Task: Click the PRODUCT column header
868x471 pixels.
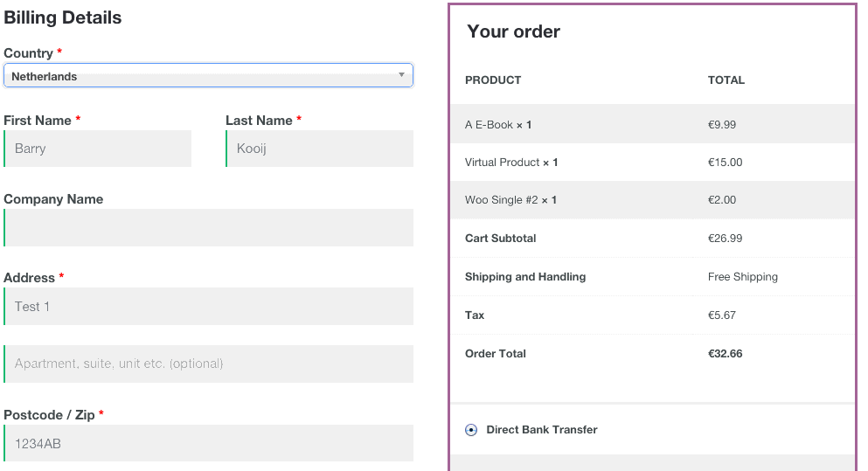Action: pyautogui.click(x=493, y=80)
